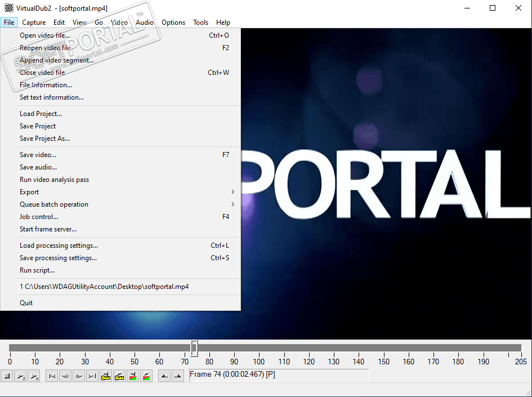This screenshot has width=532, height=397.
Task: Choose Open video file...
Action: click(120, 35)
